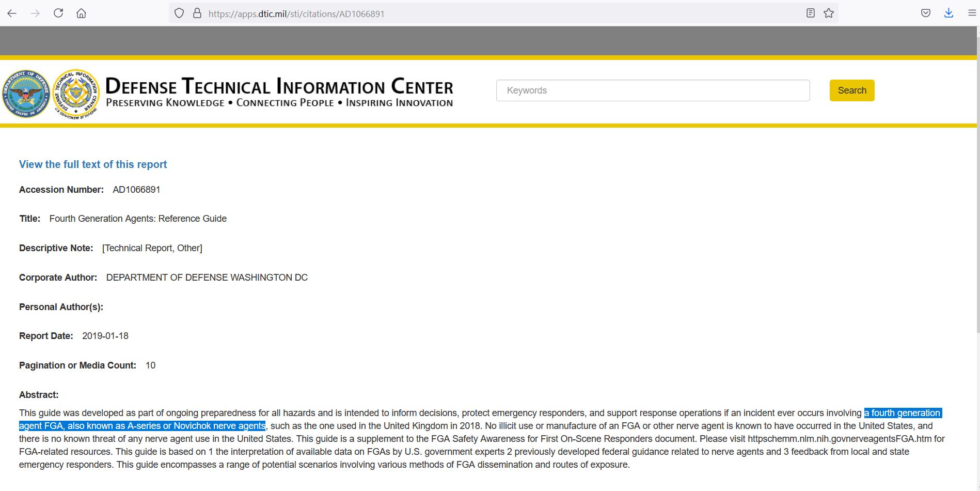
Task: Click the Personal Author(s): label
Action: tap(61, 307)
